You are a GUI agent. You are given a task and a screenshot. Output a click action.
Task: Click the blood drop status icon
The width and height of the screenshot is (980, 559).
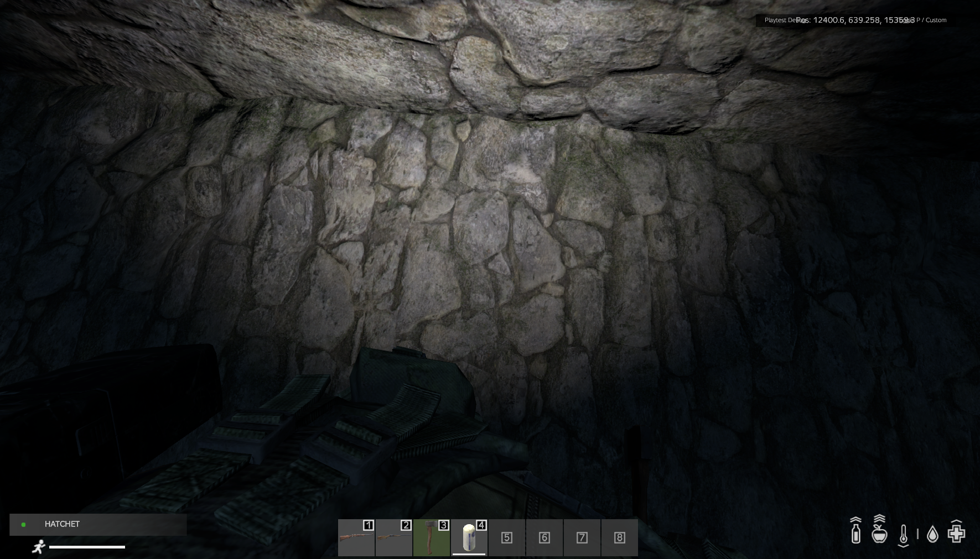click(932, 535)
